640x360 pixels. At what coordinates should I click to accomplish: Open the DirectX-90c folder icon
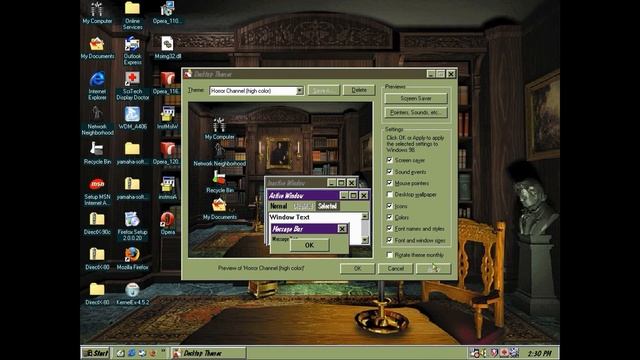coord(97,223)
